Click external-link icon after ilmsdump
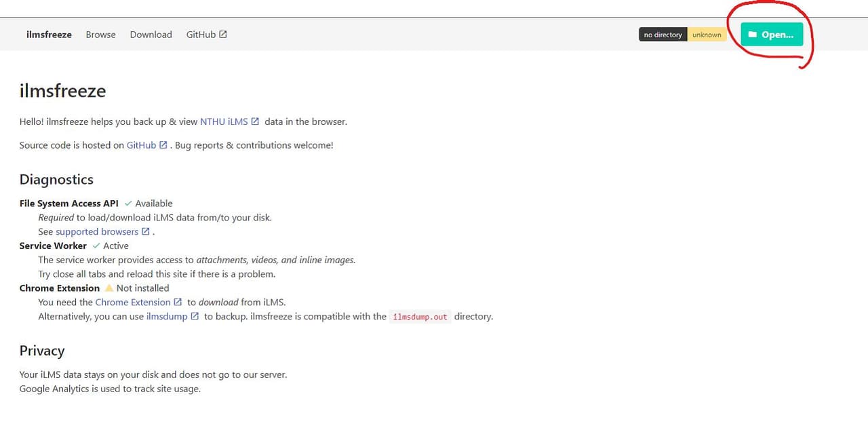Screen dimensions: 868x445 [195, 316]
